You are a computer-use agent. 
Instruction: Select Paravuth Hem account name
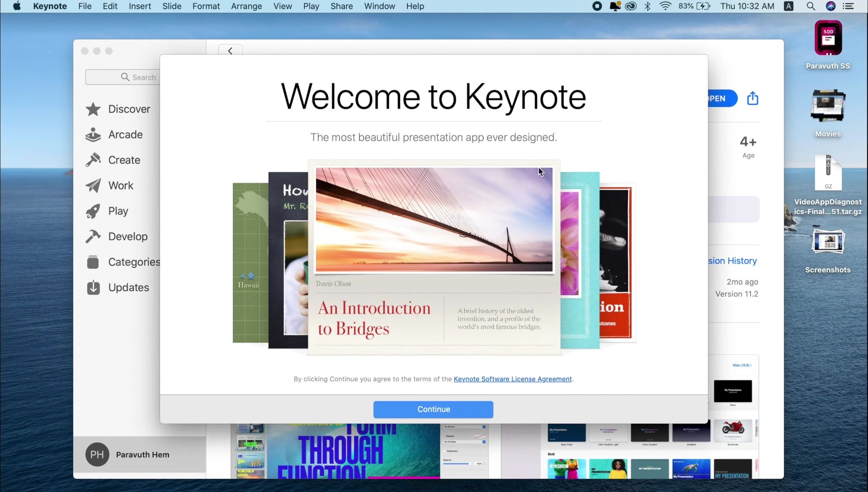click(x=143, y=454)
